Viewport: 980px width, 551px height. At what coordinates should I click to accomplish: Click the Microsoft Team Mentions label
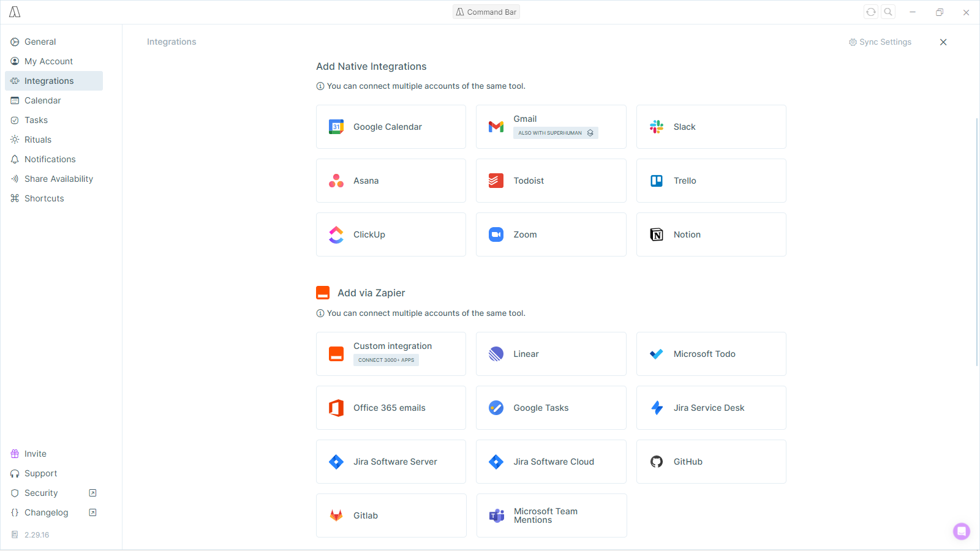point(546,515)
